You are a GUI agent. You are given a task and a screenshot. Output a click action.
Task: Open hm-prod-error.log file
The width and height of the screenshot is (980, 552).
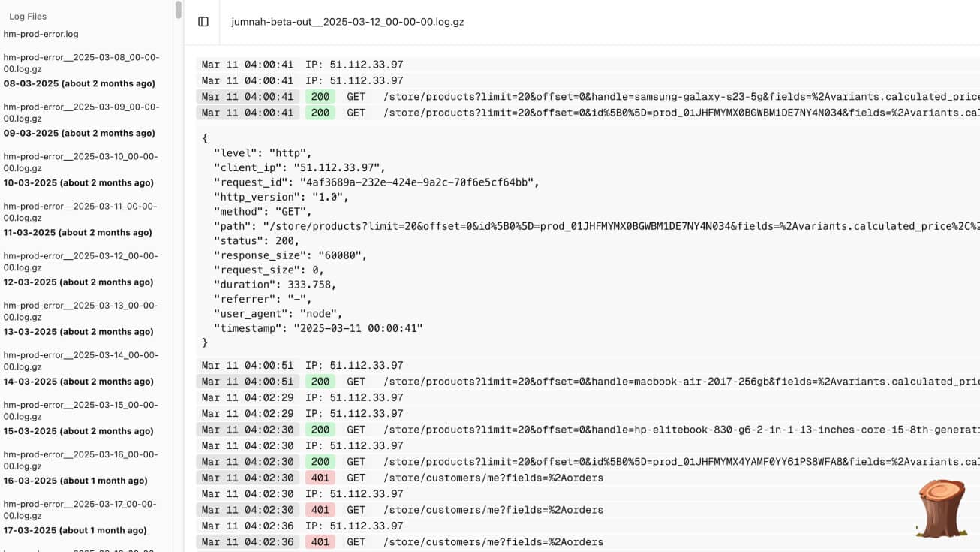tap(41, 34)
